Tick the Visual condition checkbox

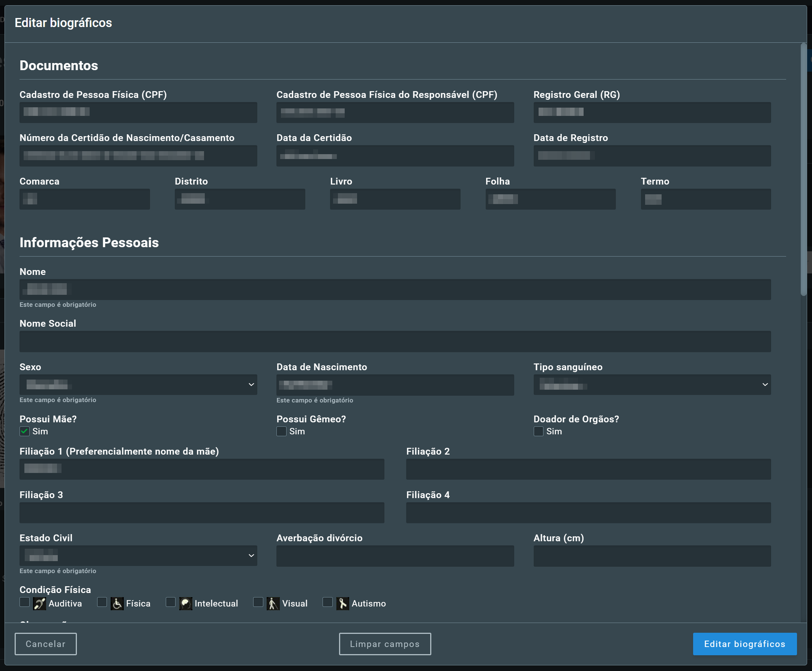258,602
